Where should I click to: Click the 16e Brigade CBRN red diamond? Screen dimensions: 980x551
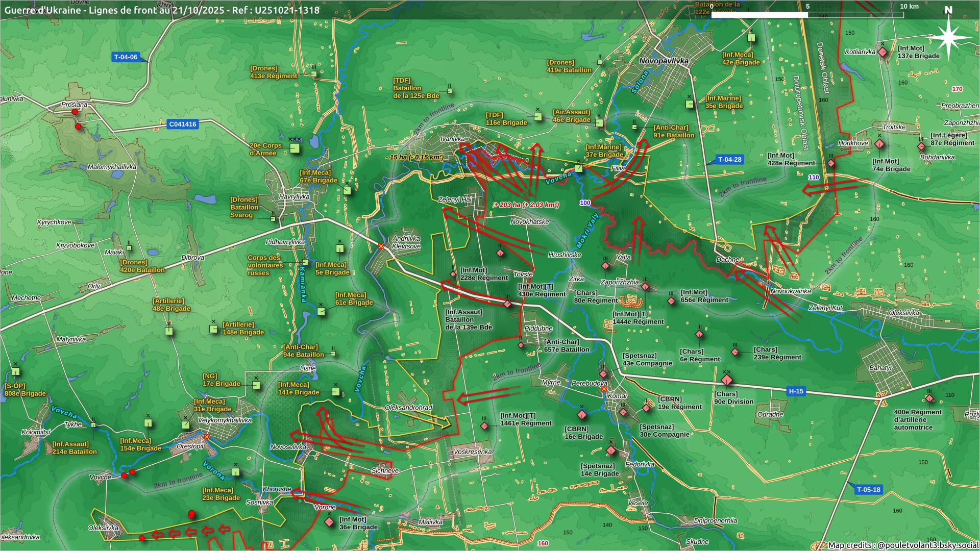pyautogui.click(x=581, y=415)
